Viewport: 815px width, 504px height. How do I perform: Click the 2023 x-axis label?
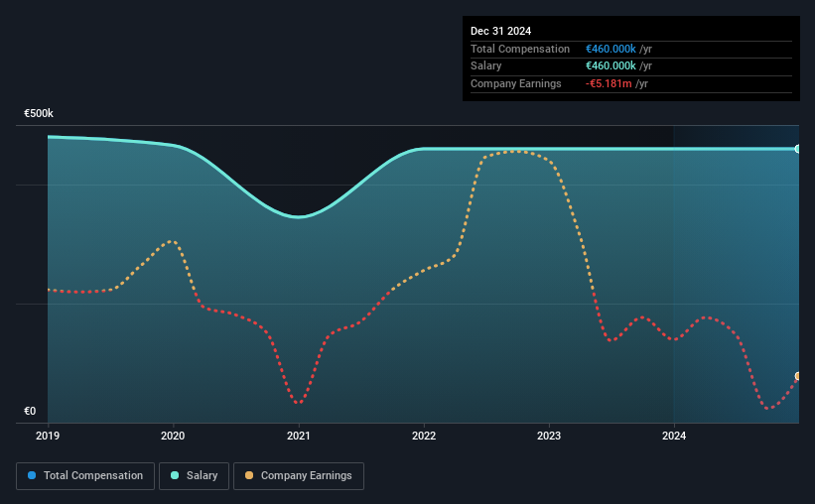point(549,436)
